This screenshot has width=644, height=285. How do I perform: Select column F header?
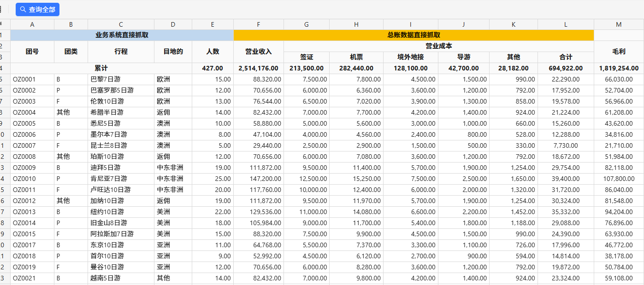(259, 24)
